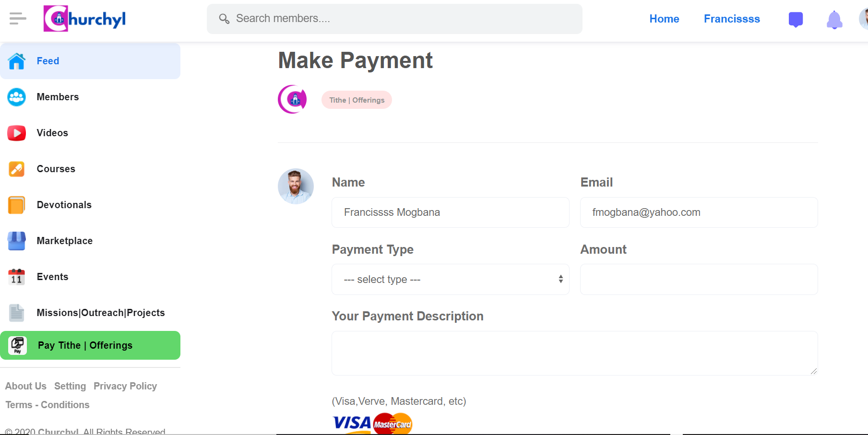868x435 pixels.
Task: Click the Francissss profile link
Action: pyautogui.click(x=732, y=19)
